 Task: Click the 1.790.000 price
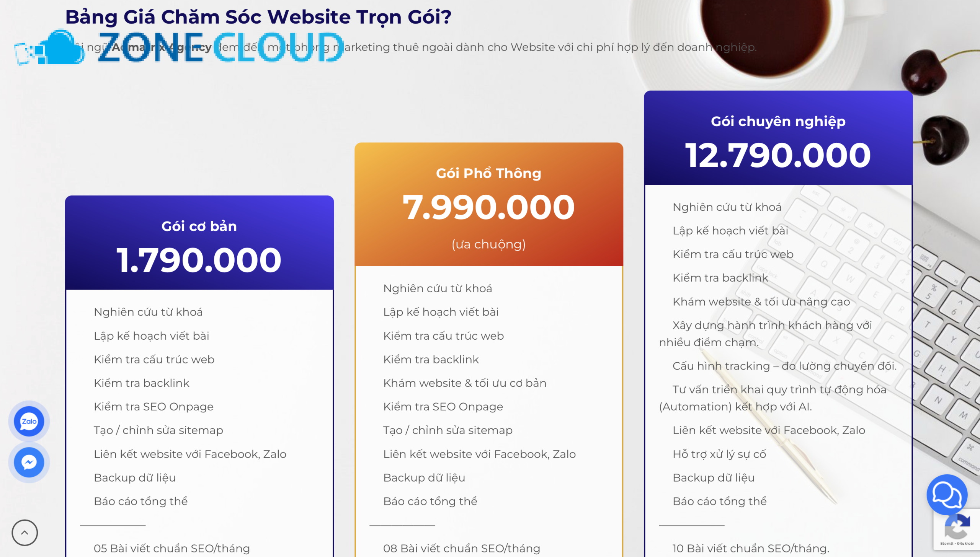(x=199, y=260)
